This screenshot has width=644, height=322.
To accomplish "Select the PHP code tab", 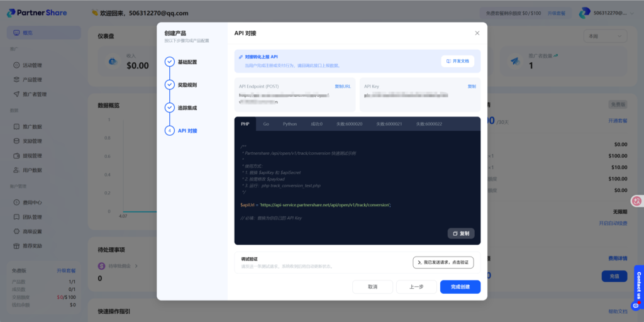I will tap(245, 124).
